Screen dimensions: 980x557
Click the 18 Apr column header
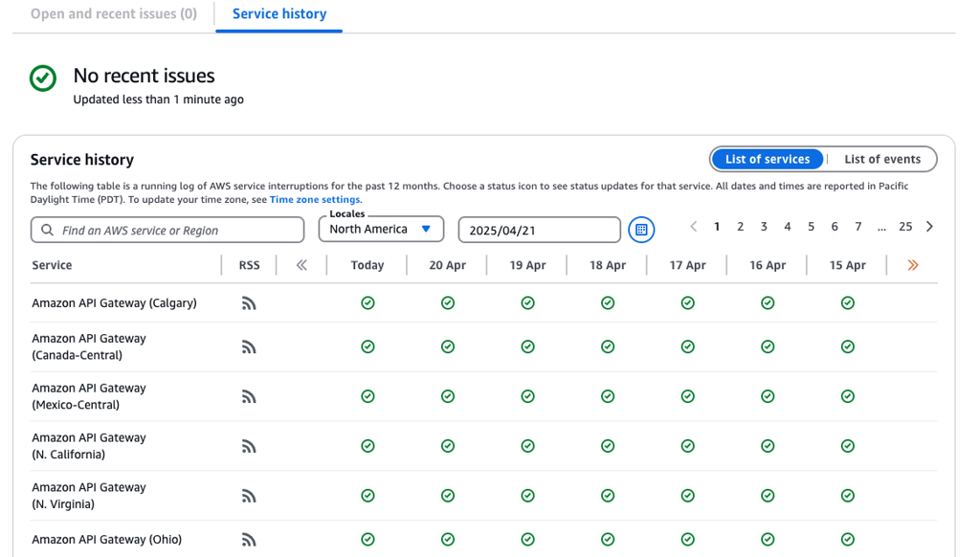608,265
